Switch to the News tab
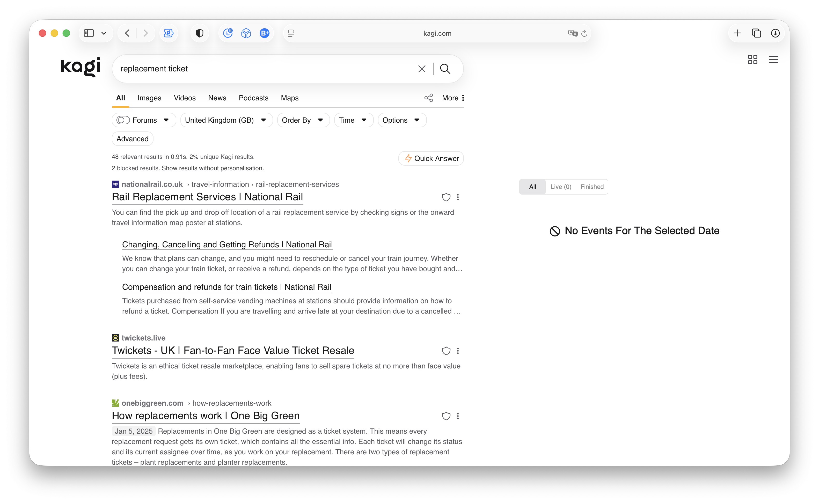819x504 pixels. (x=217, y=98)
